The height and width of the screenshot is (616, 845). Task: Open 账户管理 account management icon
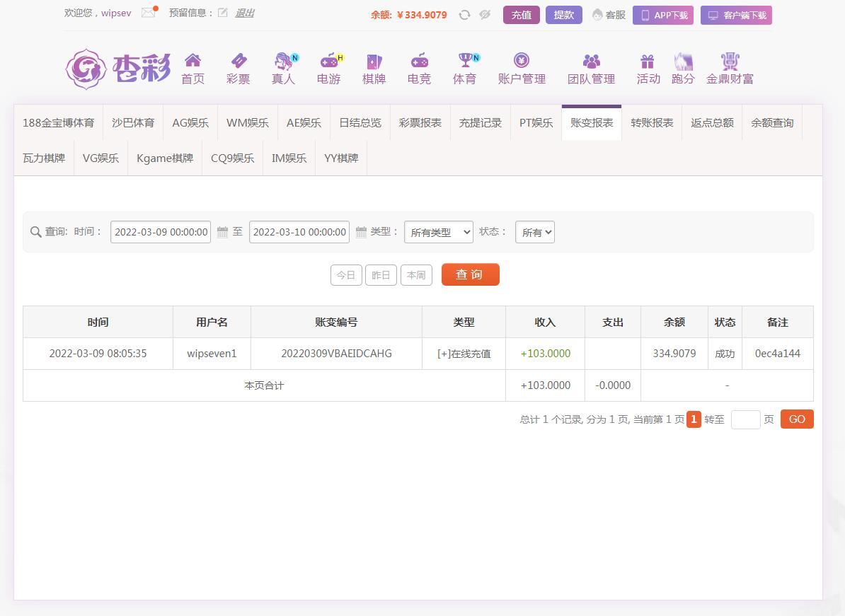coord(522,61)
